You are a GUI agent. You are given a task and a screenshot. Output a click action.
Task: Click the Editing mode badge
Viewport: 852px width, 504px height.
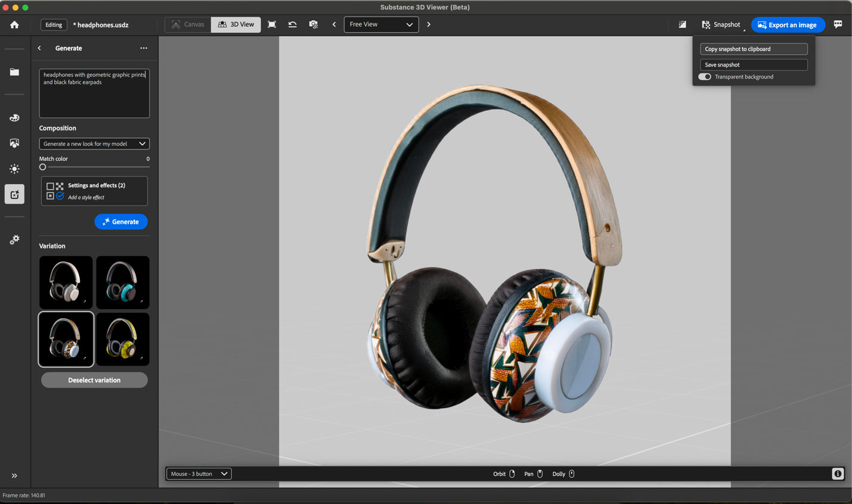click(x=54, y=24)
